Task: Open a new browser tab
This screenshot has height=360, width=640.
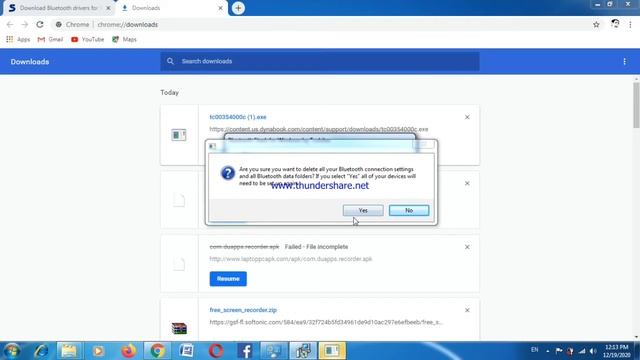Action: coord(238,8)
